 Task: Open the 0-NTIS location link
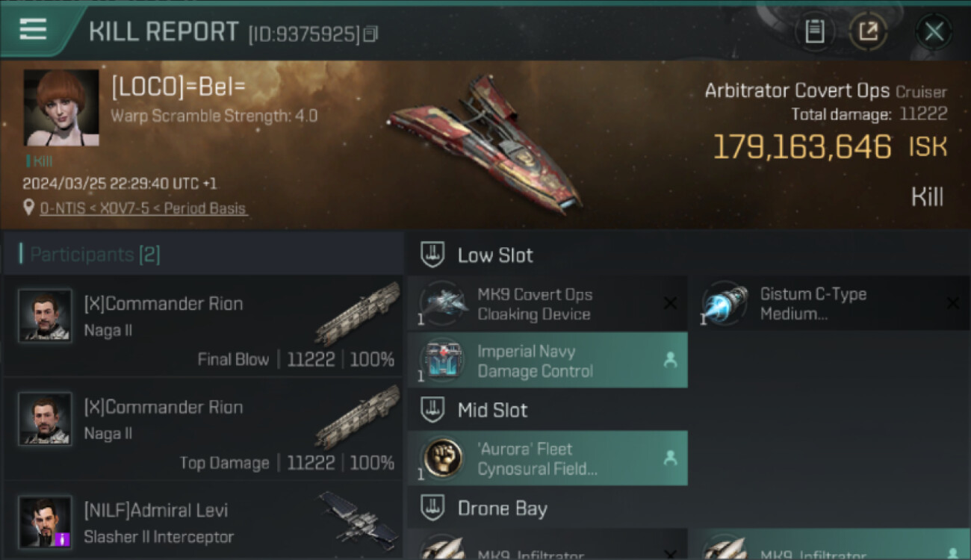(143, 208)
